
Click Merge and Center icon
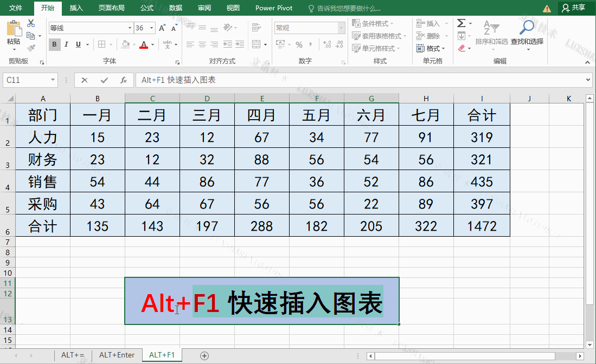coord(257,44)
